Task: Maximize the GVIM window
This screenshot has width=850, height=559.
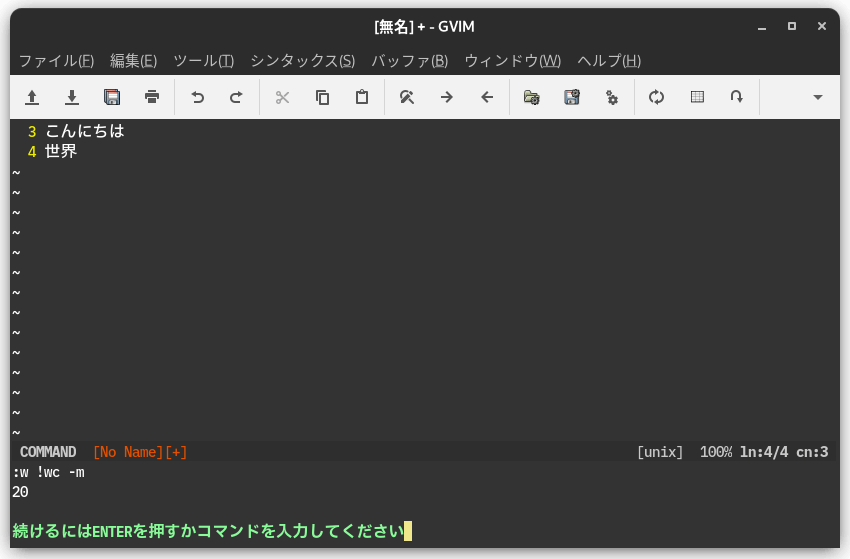Action: (792, 26)
